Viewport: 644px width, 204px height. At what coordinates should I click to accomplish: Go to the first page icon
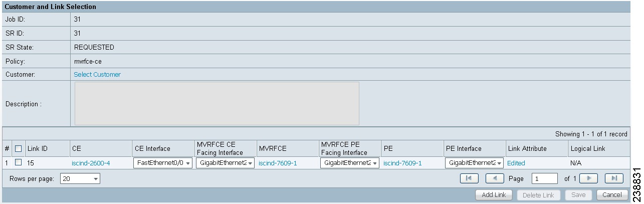469,178
